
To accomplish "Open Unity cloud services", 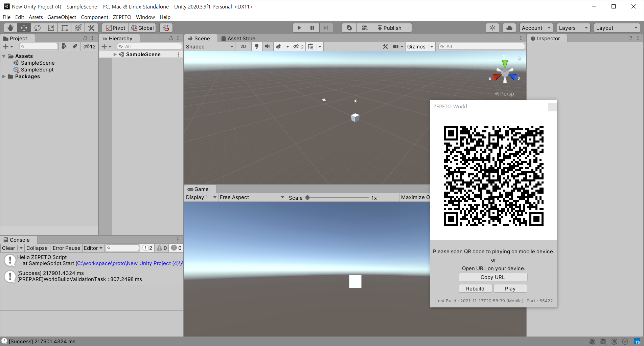I will click(x=509, y=28).
